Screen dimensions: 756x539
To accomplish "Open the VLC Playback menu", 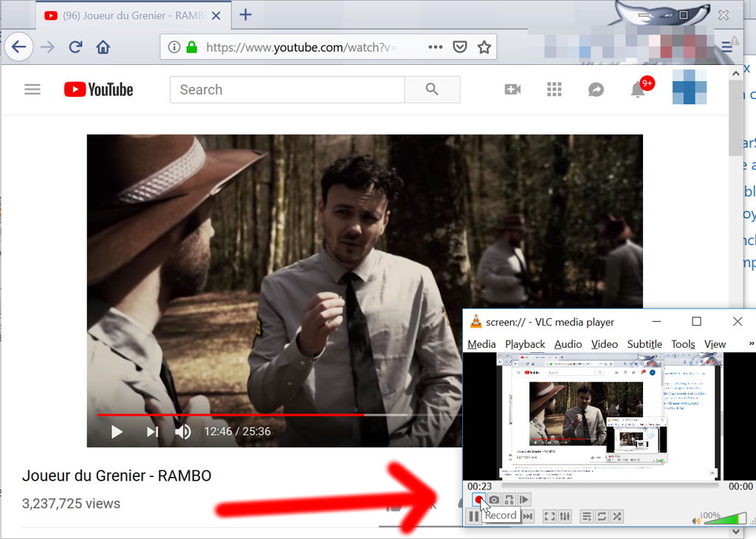I will (x=525, y=344).
